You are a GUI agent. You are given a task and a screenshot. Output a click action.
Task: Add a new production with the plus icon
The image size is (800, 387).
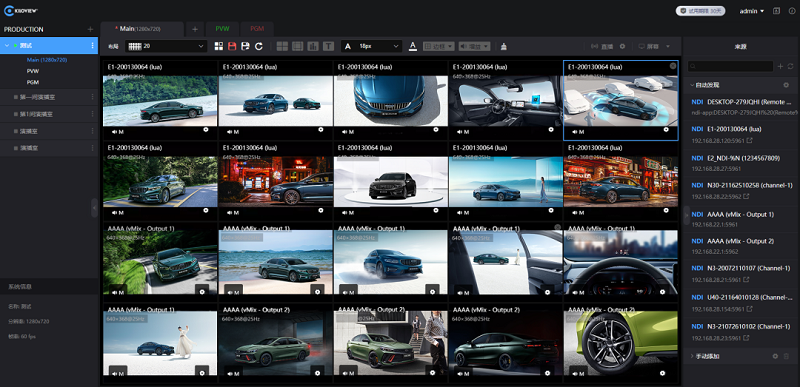[90, 29]
